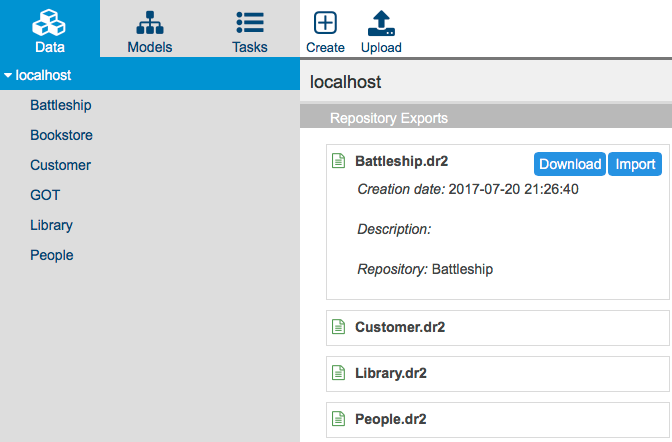Collapse the localhost tree arrow
672x442 pixels.
pos(8,75)
